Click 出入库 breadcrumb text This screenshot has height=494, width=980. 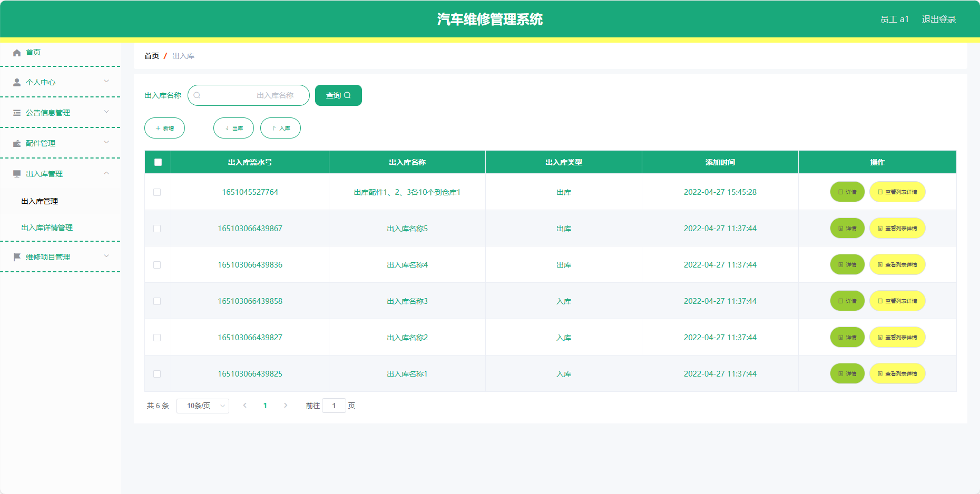pyautogui.click(x=183, y=56)
